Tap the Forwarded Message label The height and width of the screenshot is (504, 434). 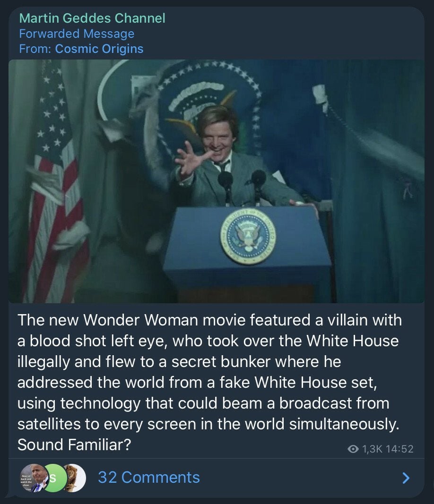click(x=77, y=34)
